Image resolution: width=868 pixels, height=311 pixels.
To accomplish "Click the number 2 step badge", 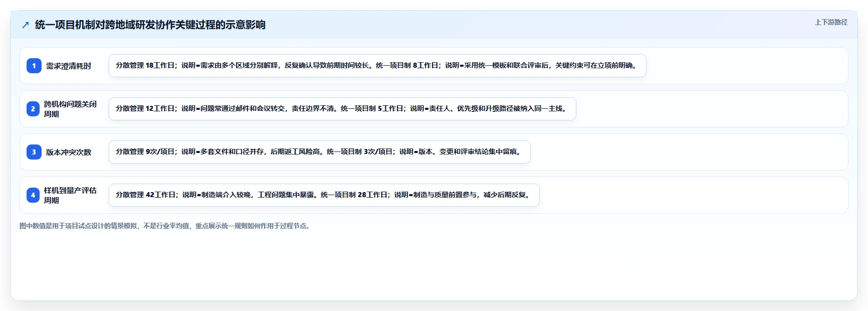I will pyautogui.click(x=33, y=109).
